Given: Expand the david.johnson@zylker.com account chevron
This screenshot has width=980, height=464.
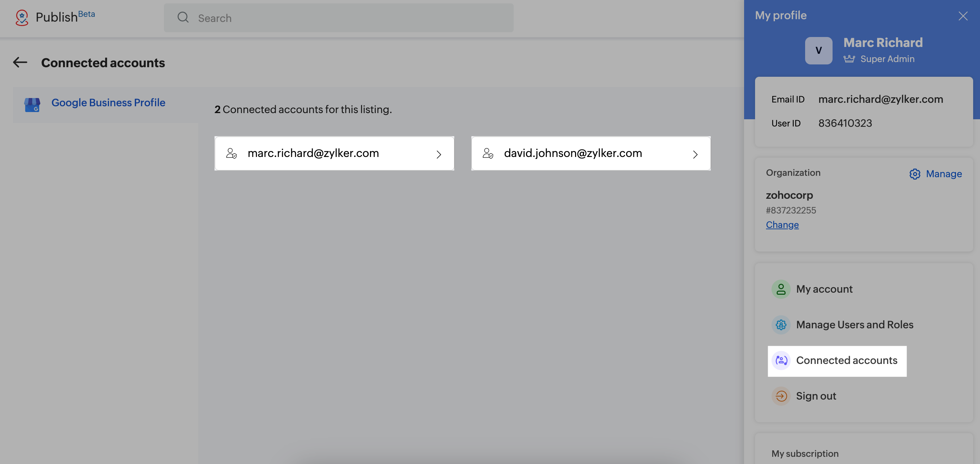Looking at the screenshot, I should pyautogui.click(x=695, y=155).
